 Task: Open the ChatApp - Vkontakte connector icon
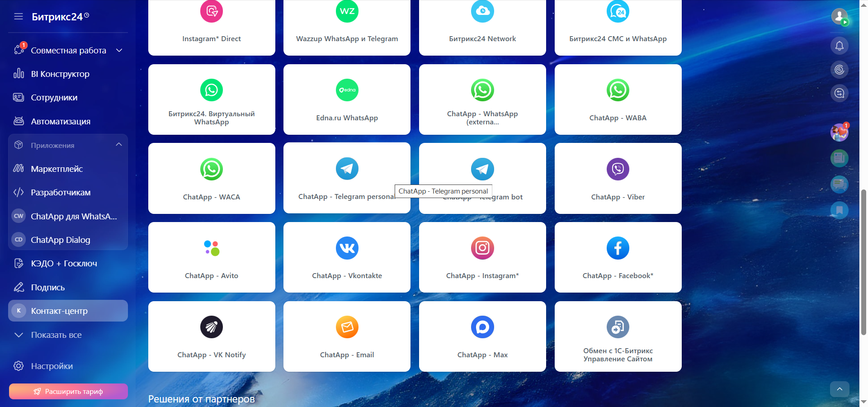pos(347,248)
